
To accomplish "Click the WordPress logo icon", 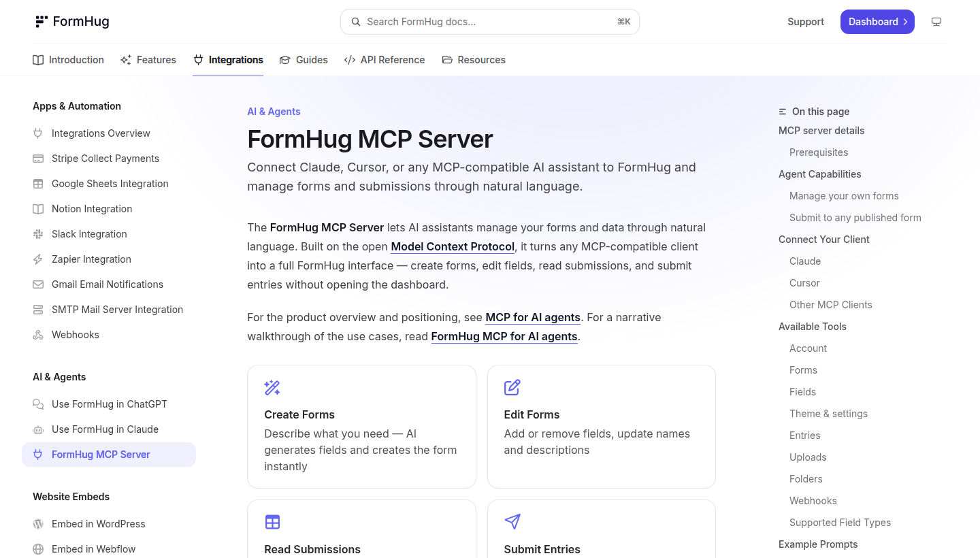I will 38,524.
